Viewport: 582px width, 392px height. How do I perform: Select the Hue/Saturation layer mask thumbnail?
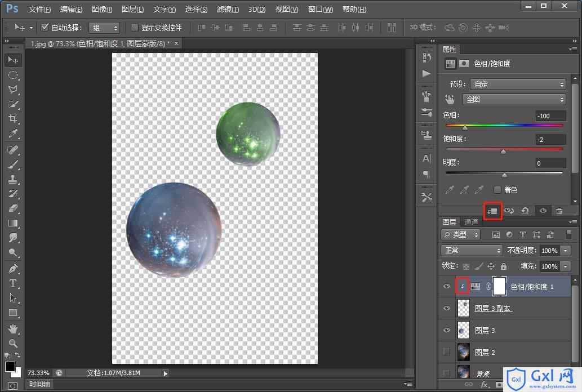[x=499, y=286]
